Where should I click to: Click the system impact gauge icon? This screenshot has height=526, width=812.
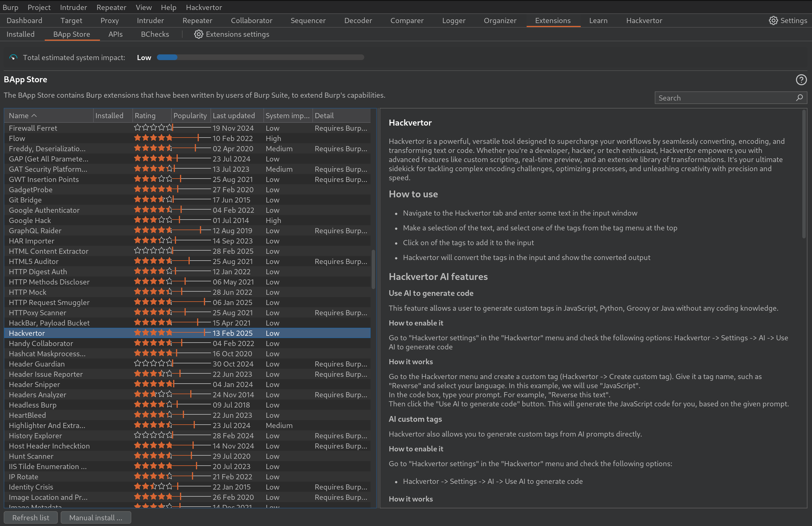(13, 58)
